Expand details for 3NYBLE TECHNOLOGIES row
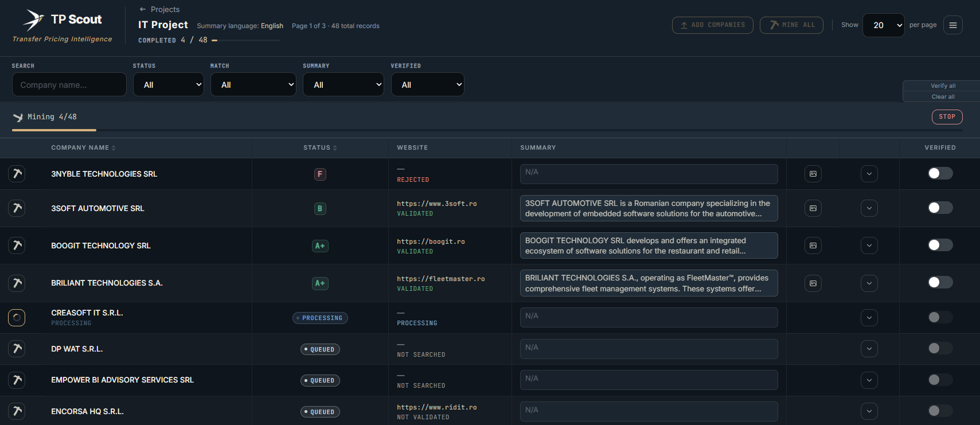The image size is (980, 425). click(x=869, y=174)
